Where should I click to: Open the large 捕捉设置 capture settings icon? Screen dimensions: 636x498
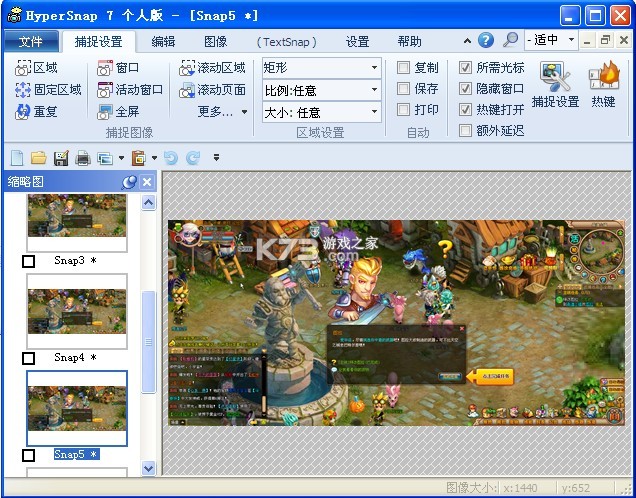coord(555,84)
